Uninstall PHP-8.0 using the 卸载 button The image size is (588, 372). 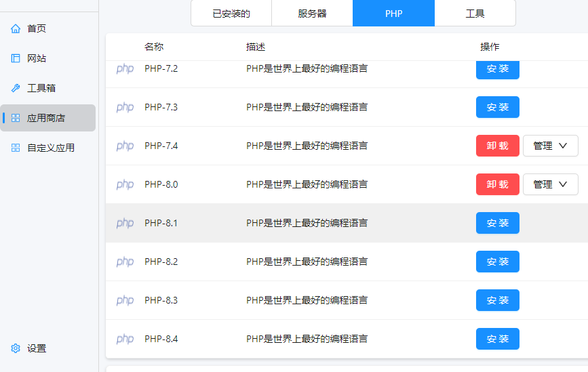coord(497,184)
